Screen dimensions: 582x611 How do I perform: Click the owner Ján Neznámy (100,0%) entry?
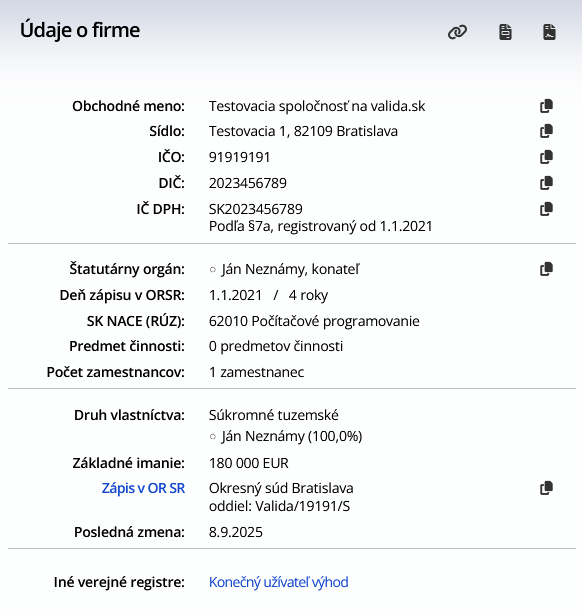pos(292,436)
